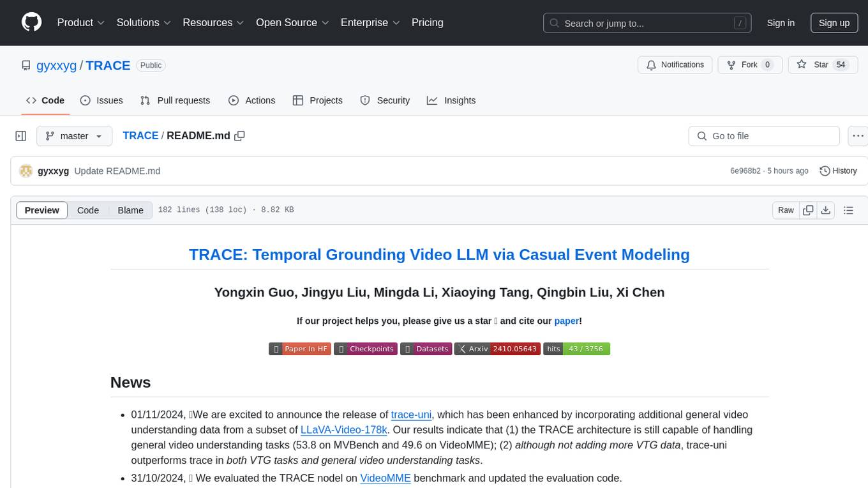Viewport: 868px width, 488px height.
Task: Open commit 6e968b2
Action: [x=745, y=171]
